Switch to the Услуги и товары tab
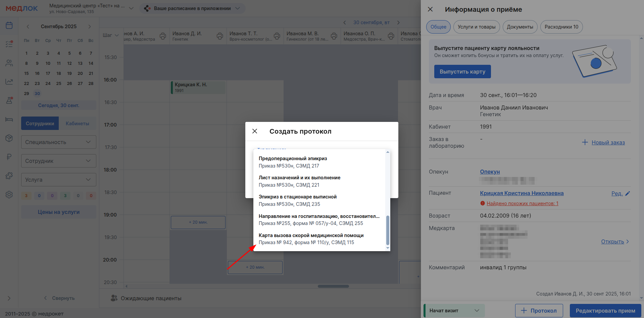The height and width of the screenshot is (318, 644). point(476,27)
